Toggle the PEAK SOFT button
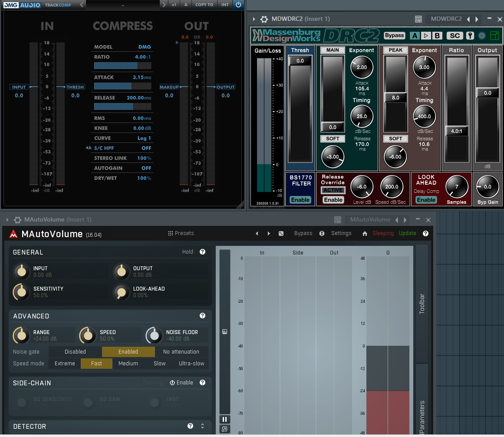Viewport: 504px width, 437px height. coord(395,139)
